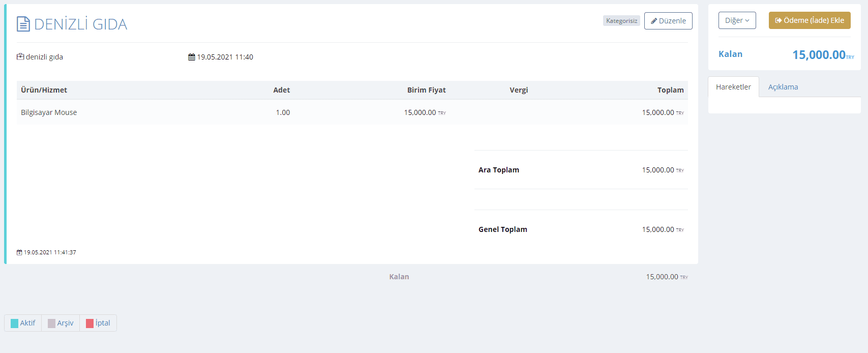Click the denizli gıda customer name
Screen dimensions: 868x353
tap(44, 57)
